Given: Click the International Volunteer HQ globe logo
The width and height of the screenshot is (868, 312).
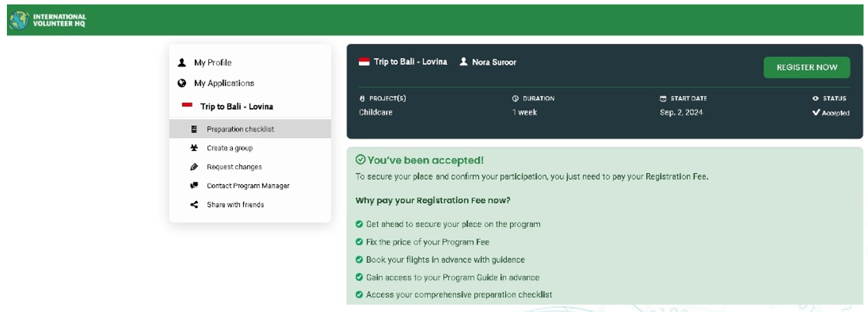Looking at the screenshot, I should pyautogui.click(x=19, y=20).
